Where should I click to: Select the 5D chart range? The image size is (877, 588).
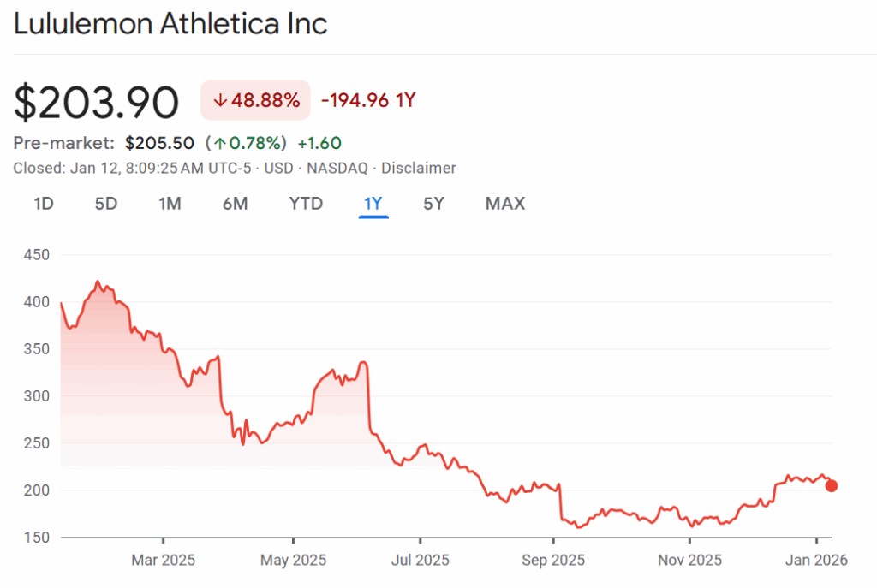(x=105, y=204)
